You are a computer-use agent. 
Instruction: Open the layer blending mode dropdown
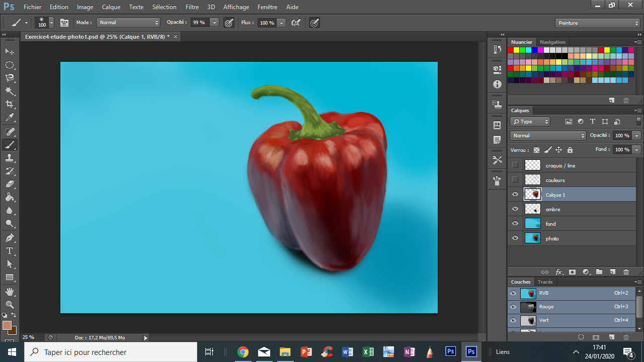coord(548,135)
